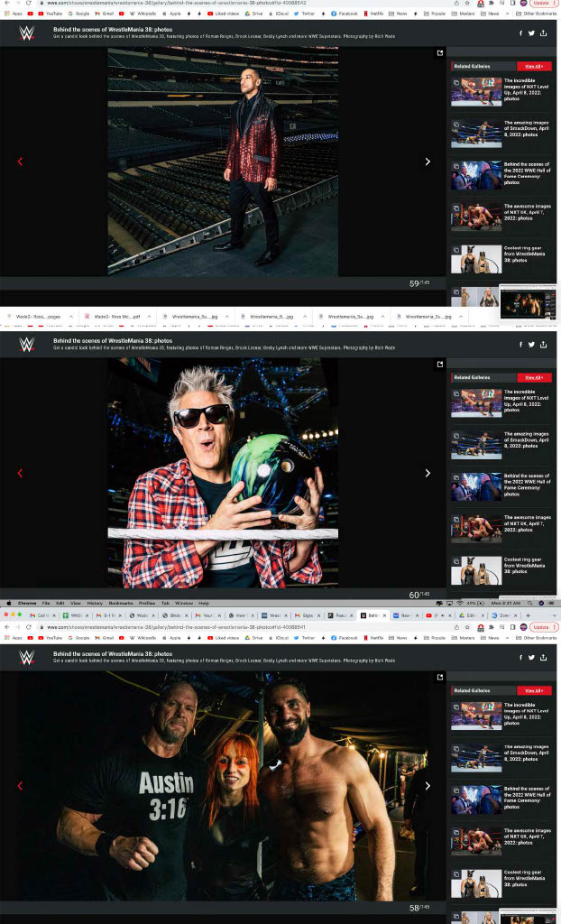
Task: Open 'Coolest ring gear' link beside Knoxville photo
Action: pyautogui.click(x=525, y=565)
